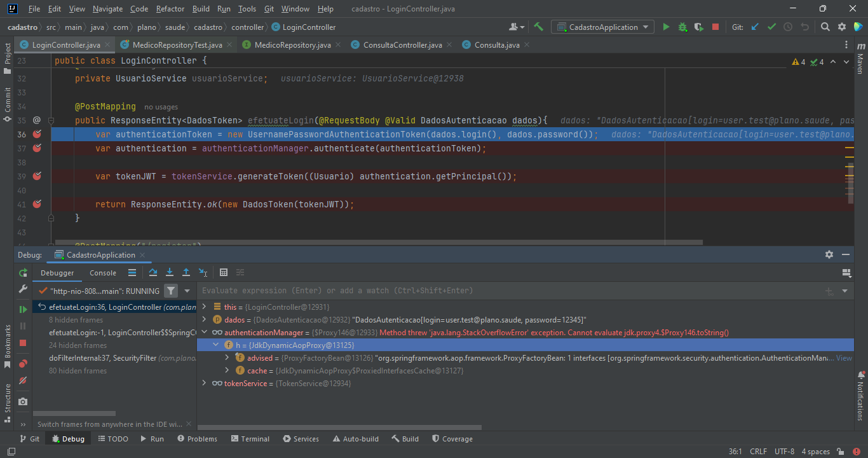Resume program in the debug sidebar
The height and width of the screenshot is (458, 868).
(23, 309)
